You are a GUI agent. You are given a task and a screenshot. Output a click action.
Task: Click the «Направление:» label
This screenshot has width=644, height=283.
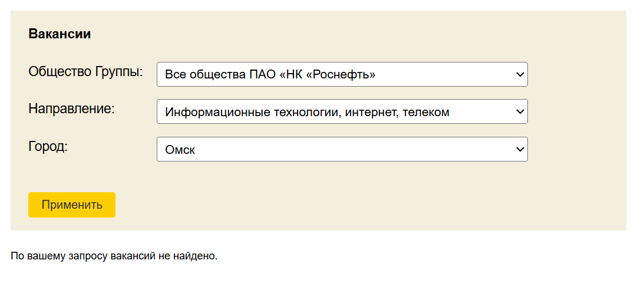(x=71, y=109)
